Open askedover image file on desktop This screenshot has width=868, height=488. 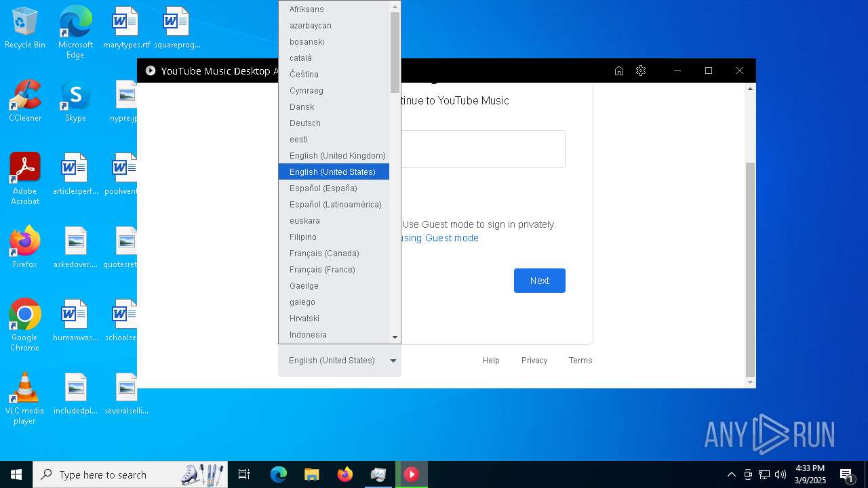click(75, 248)
